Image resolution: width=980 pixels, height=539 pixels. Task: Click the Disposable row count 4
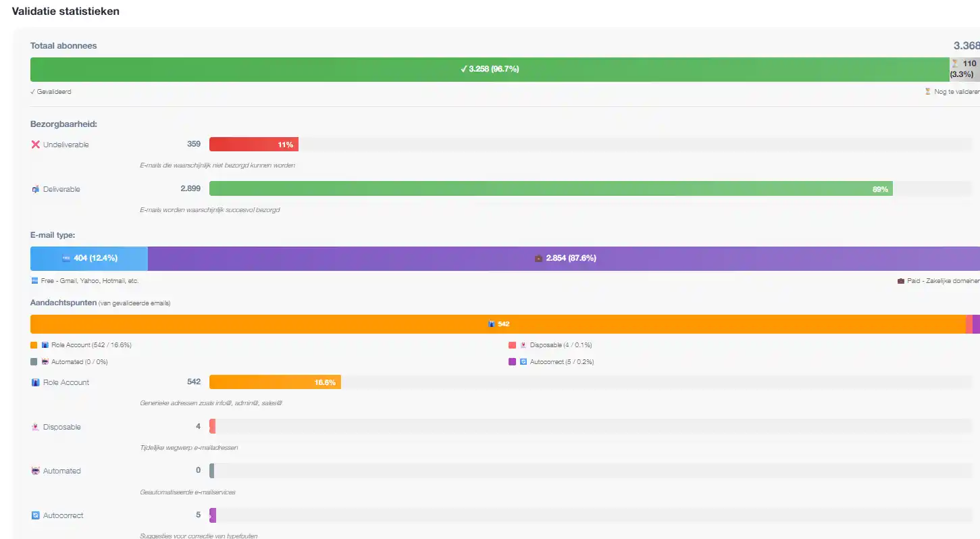(199, 426)
